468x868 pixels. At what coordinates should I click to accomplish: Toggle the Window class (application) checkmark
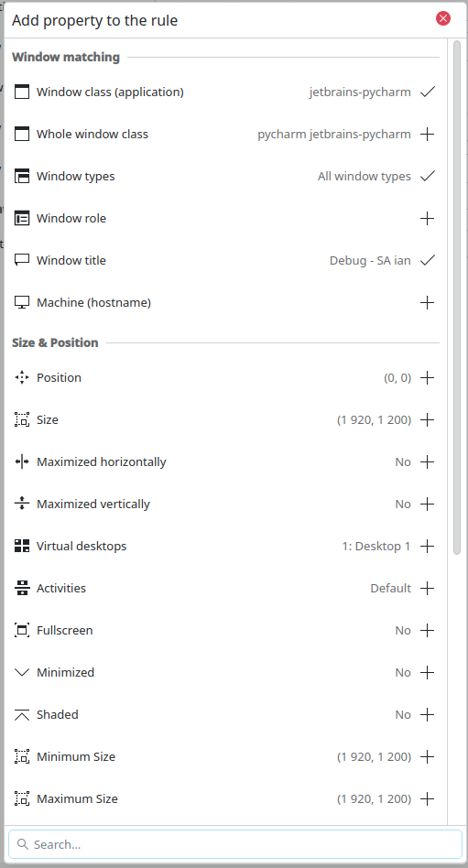coord(427,92)
